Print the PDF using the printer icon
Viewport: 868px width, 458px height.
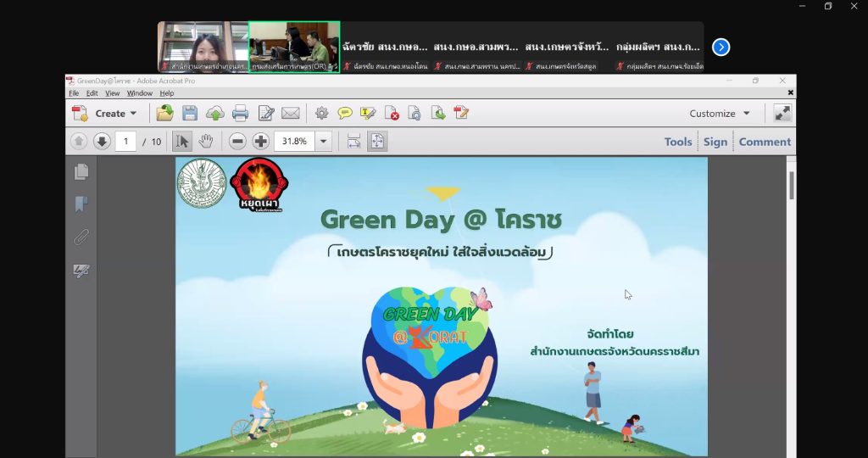coord(240,113)
